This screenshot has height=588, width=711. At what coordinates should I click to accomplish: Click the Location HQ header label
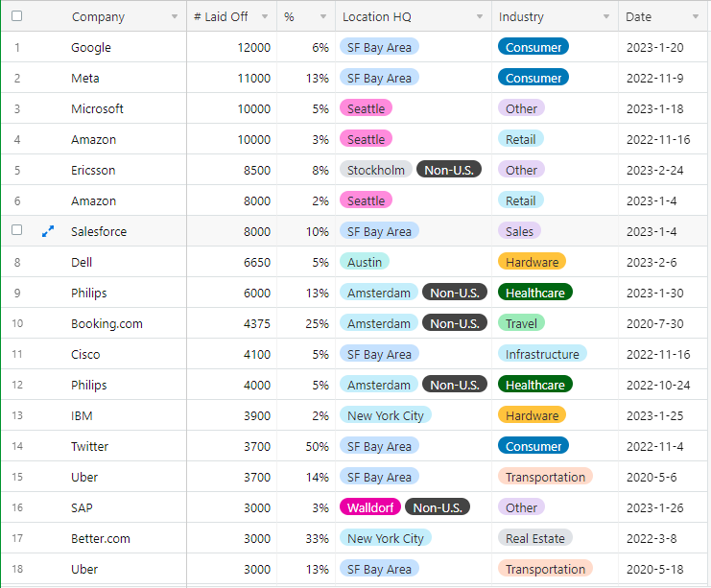pyautogui.click(x=377, y=16)
